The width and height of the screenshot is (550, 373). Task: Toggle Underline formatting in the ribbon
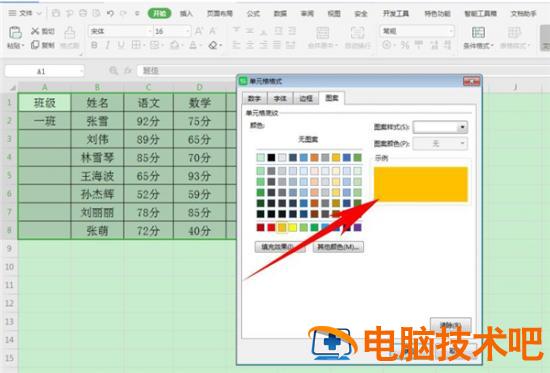(121, 45)
